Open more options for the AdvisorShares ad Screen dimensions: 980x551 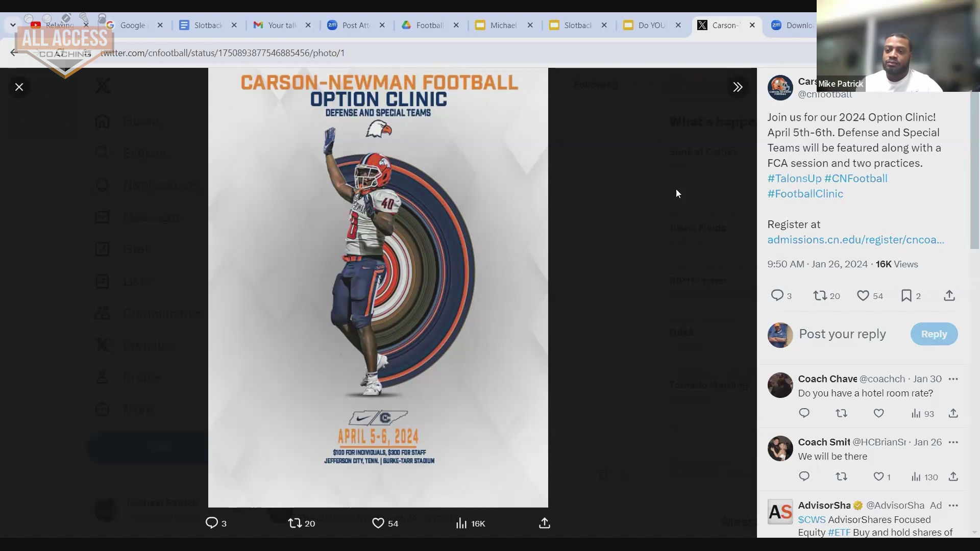pyautogui.click(x=953, y=506)
